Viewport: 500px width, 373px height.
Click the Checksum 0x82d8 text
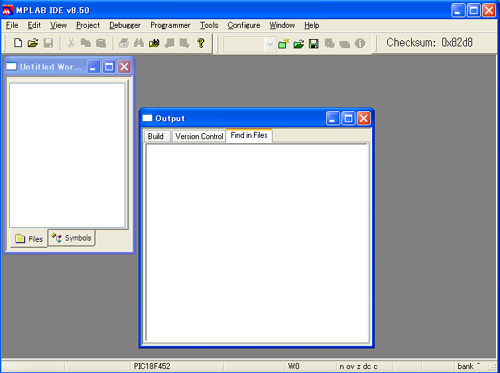pyautogui.click(x=429, y=43)
